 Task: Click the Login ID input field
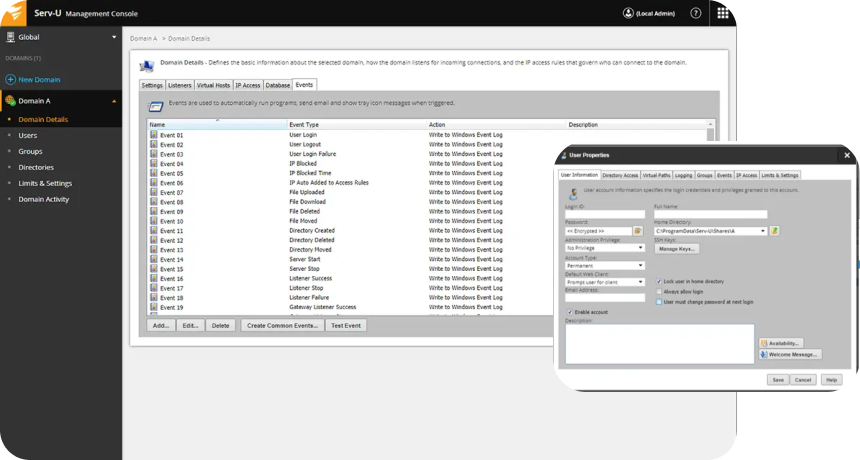(605, 214)
